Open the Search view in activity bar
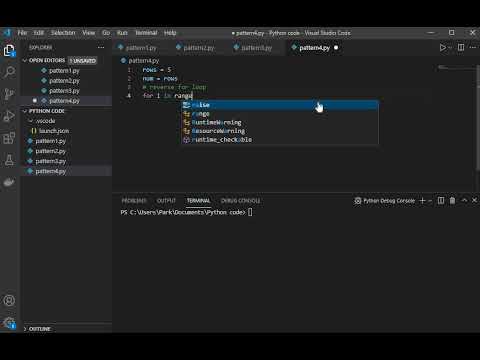The image size is (480, 360). click(9, 72)
